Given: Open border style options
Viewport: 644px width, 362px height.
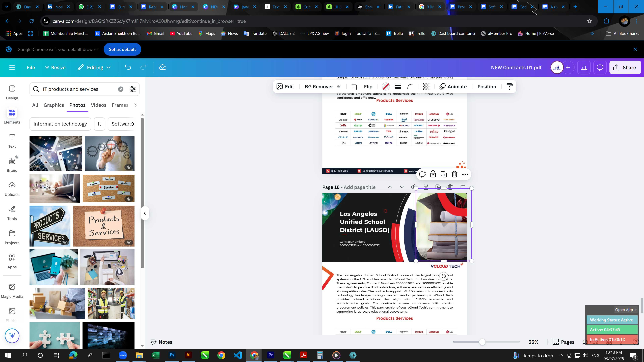Looking at the screenshot, I should pyautogui.click(x=398, y=87).
